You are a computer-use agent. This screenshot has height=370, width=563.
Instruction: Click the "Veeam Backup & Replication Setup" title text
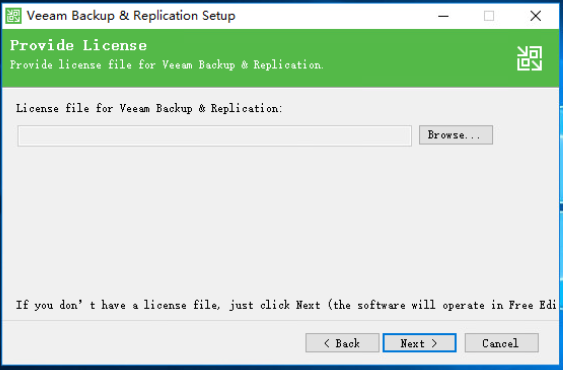coord(131,16)
